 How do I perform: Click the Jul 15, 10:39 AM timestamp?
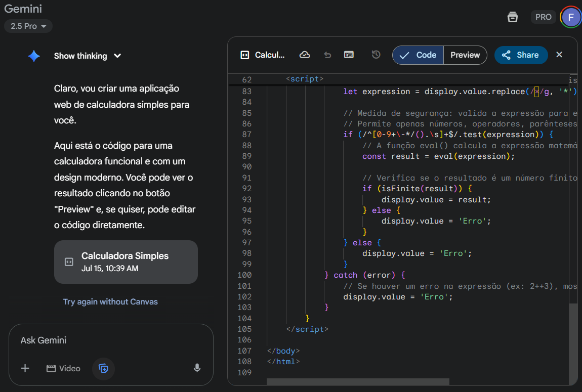(x=110, y=269)
